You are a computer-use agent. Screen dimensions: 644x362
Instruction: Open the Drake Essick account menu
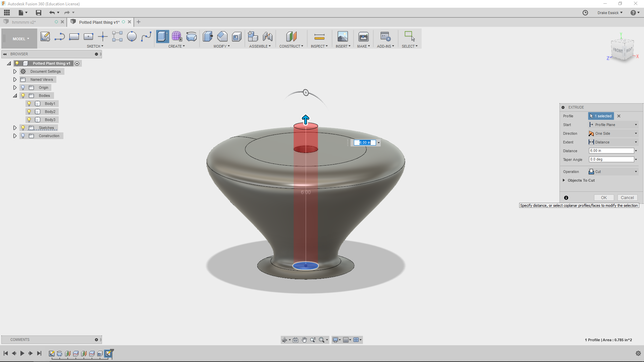pyautogui.click(x=610, y=13)
